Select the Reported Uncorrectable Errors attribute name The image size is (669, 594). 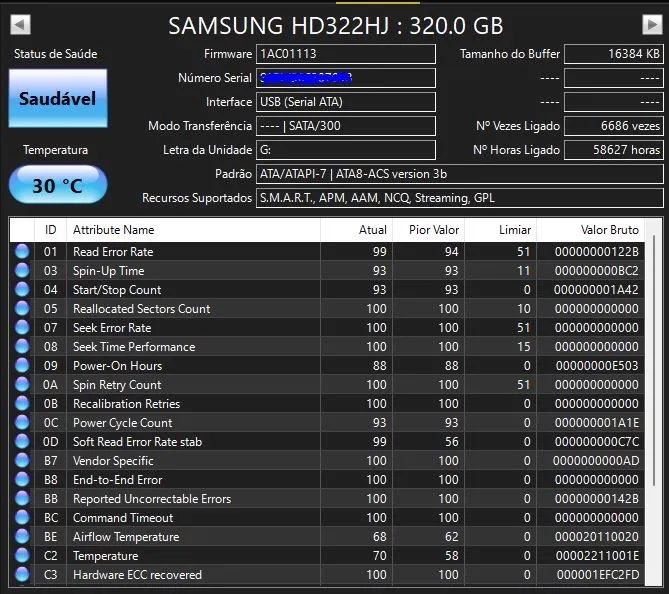pyautogui.click(x=152, y=499)
